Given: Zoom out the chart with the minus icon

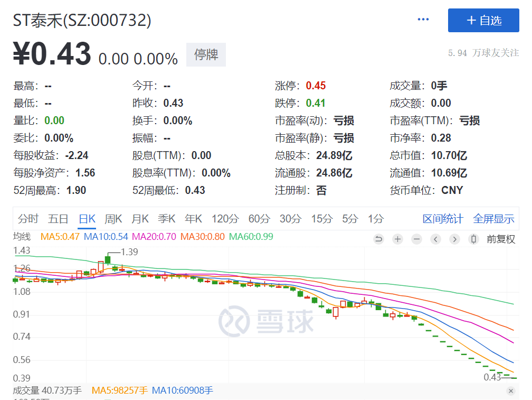Looking at the screenshot, I should point(416,239).
